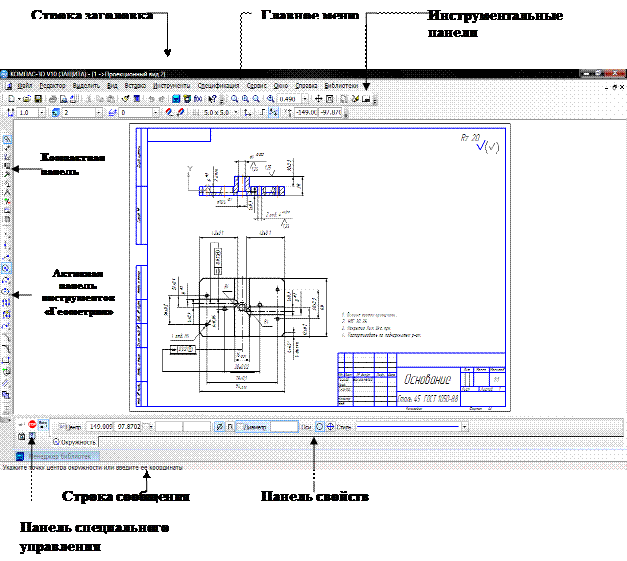Toggle the grid display button

(196, 113)
